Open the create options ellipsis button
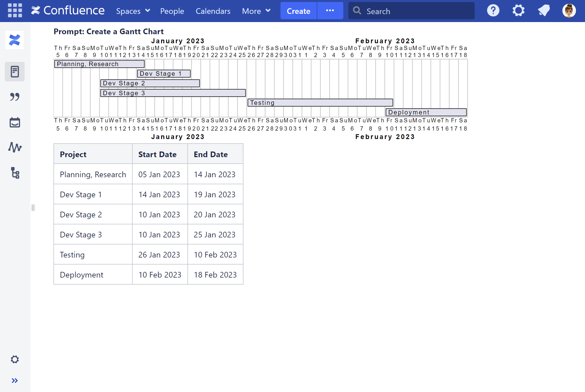This screenshot has width=585, height=392. 330,11
